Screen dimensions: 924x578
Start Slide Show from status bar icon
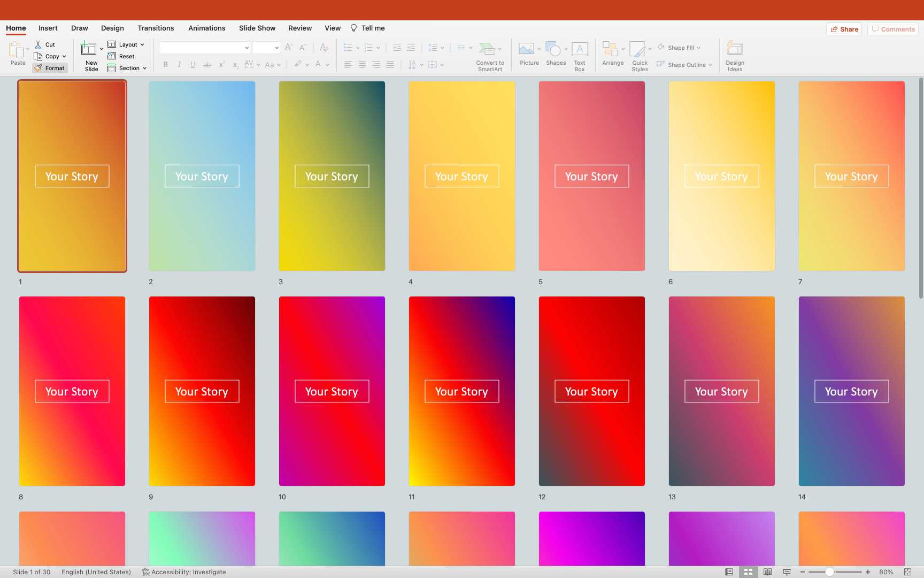(787, 572)
